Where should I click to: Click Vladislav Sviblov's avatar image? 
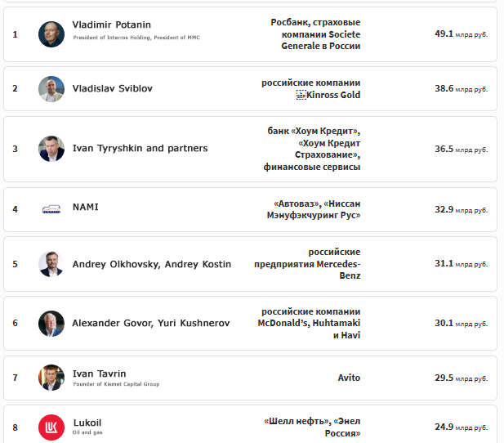point(51,89)
